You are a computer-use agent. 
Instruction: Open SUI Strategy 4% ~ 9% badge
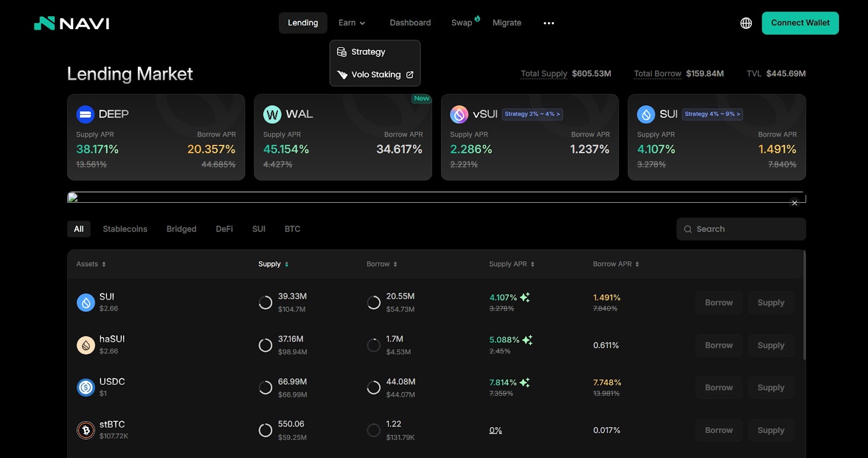click(x=712, y=114)
